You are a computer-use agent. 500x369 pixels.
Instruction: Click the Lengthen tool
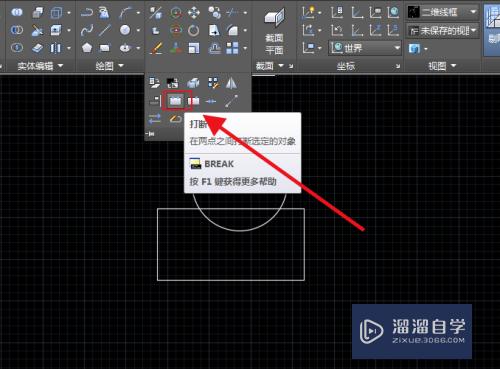231,101
